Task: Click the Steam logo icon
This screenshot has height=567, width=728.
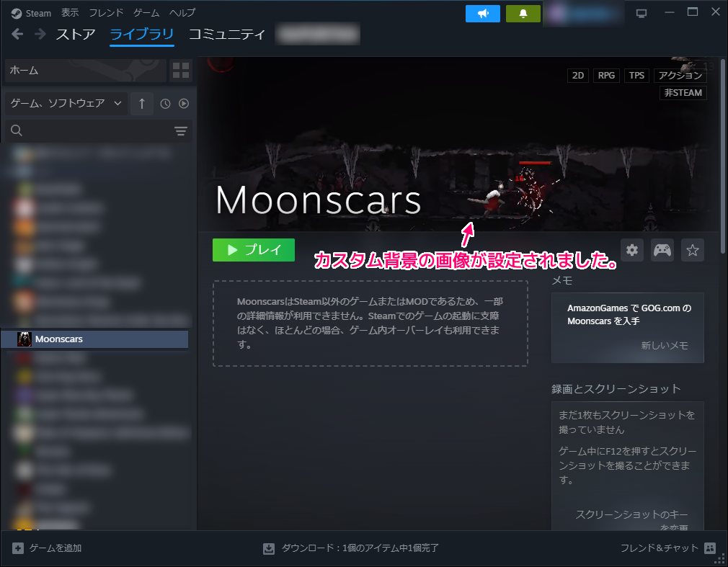Action: 17,14
